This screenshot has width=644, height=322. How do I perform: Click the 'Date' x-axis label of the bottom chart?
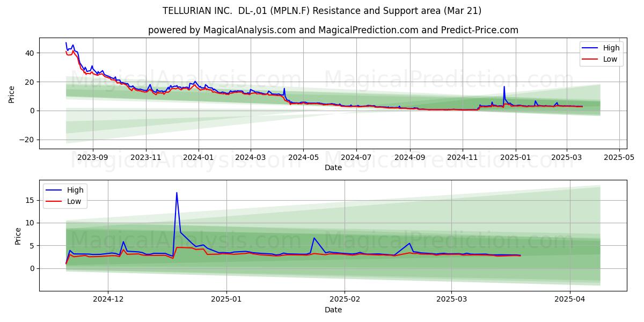(333, 310)
